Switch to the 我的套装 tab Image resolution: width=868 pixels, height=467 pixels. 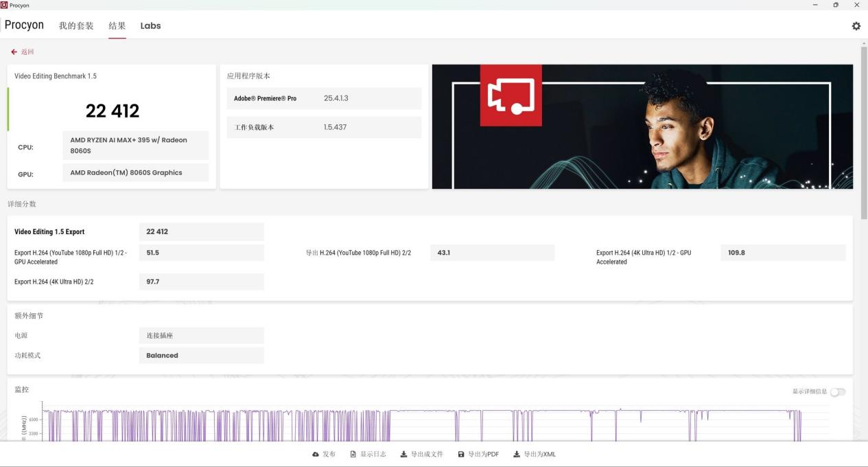click(75, 26)
